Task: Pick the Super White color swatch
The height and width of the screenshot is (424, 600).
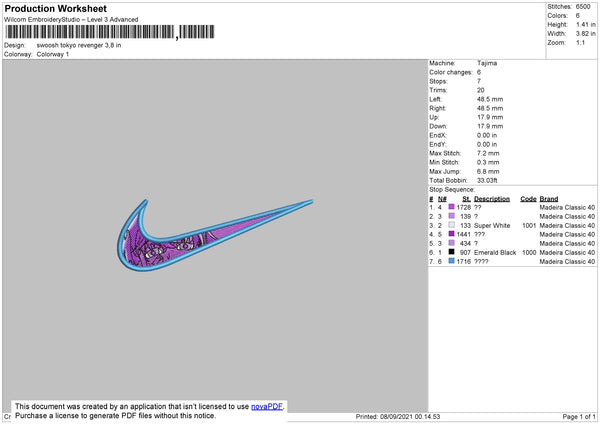Action: point(452,225)
